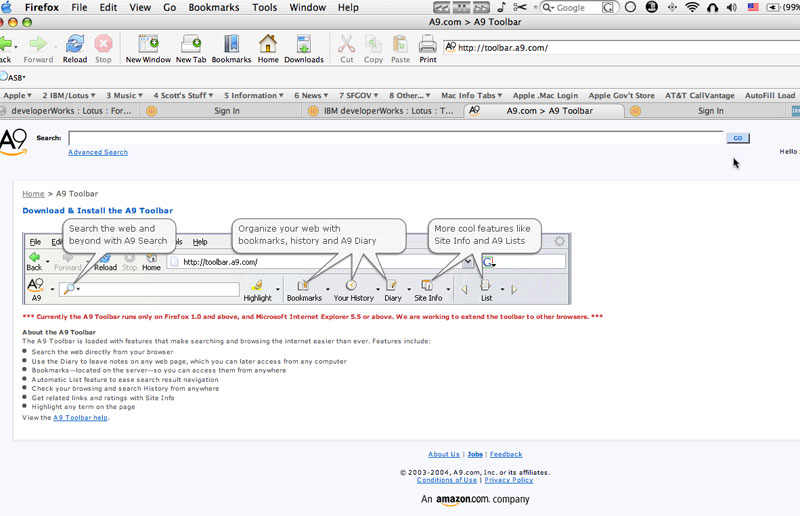The image size is (800, 516).
Task: Open the Advanced Search link
Action: pyautogui.click(x=98, y=152)
